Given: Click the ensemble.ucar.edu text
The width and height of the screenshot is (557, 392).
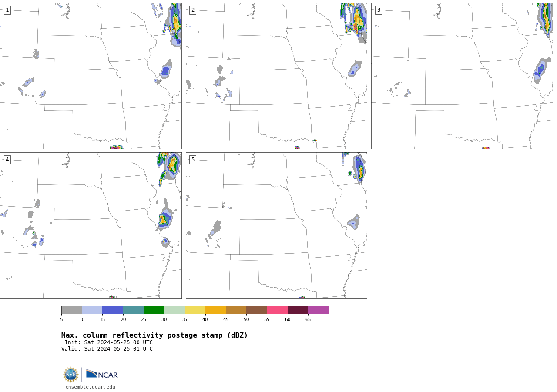Looking at the screenshot, I should [x=91, y=387].
